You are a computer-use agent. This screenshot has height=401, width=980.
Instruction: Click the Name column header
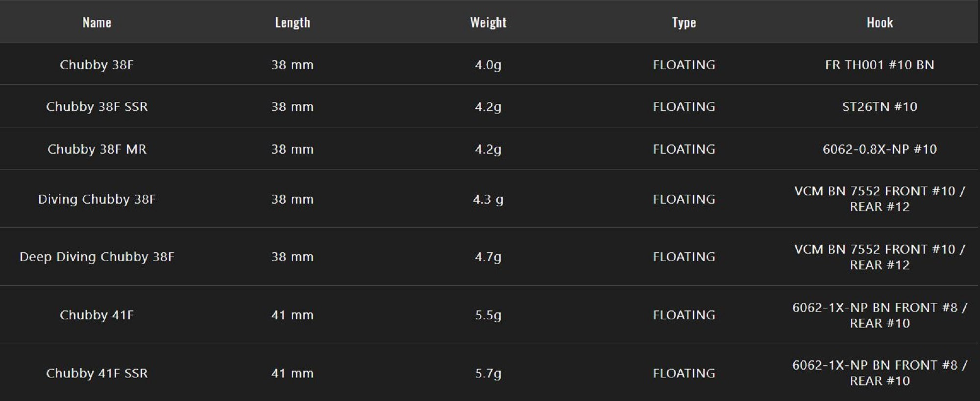(x=97, y=23)
